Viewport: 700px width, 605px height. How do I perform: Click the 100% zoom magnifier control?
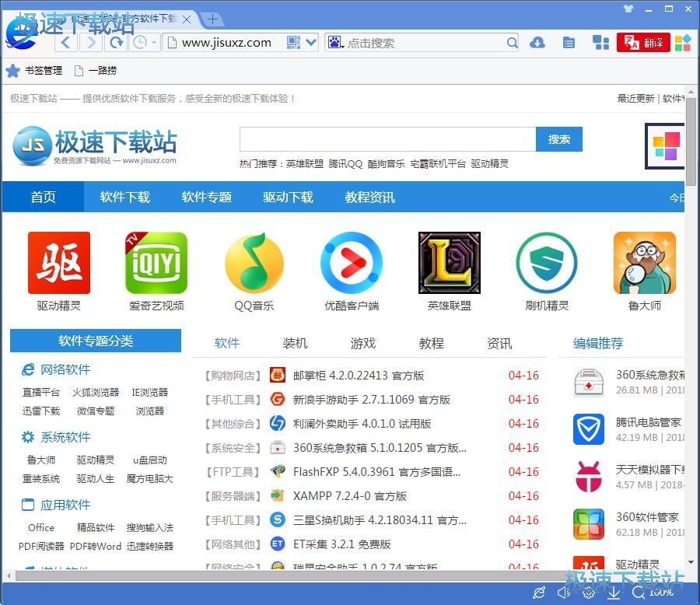pyautogui.click(x=653, y=593)
